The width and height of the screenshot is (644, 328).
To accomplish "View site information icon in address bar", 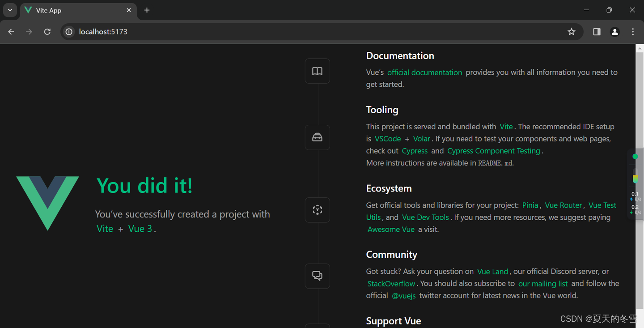I will point(69,32).
